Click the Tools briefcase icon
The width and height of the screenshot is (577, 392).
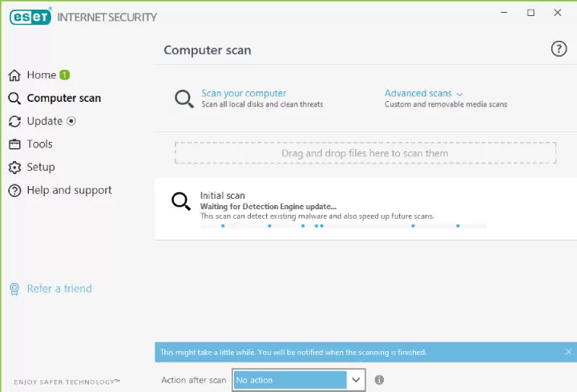coord(14,144)
